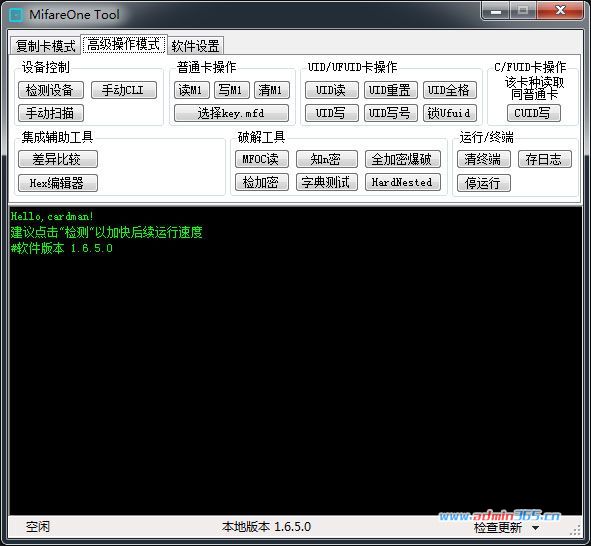The image size is (591, 546).
Task: Select the 选择key.mfd file button
Action: [x=231, y=113]
